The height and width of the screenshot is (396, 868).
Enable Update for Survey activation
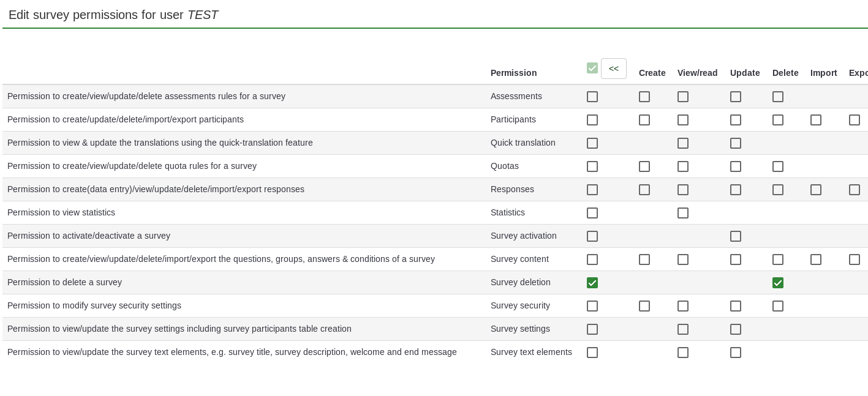point(736,236)
